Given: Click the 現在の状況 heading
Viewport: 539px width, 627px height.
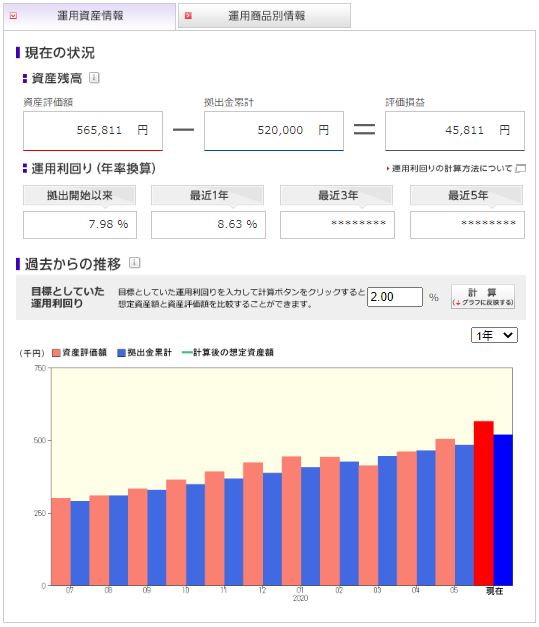Looking at the screenshot, I should pyautogui.click(x=60, y=53).
